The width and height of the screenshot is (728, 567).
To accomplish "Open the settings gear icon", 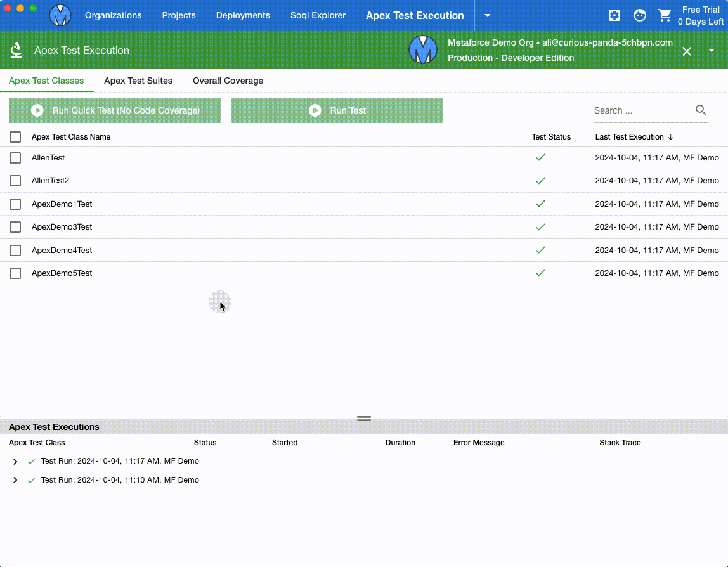I will point(614,15).
